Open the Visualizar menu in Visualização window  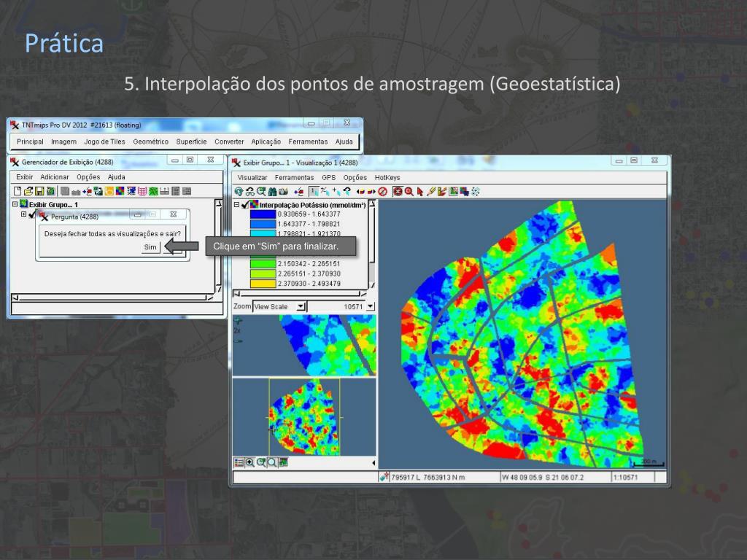click(x=252, y=178)
